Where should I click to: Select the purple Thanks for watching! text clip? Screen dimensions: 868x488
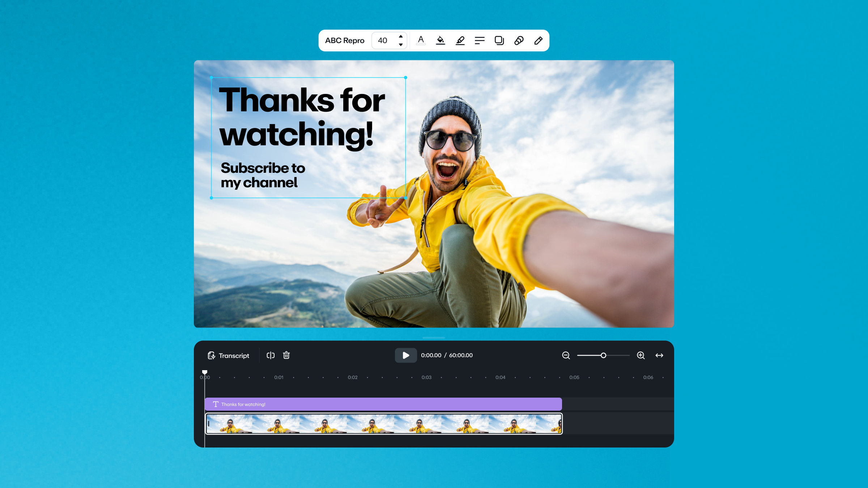[x=383, y=404]
